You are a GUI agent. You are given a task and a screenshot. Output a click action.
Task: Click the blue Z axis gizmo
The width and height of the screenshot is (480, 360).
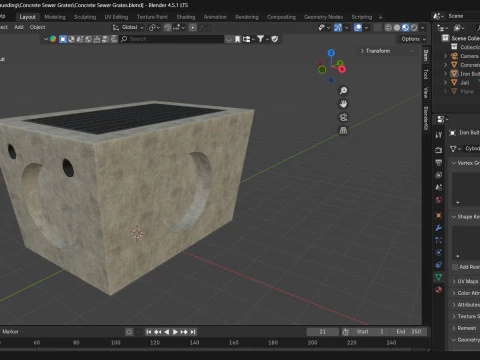[331, 53]
